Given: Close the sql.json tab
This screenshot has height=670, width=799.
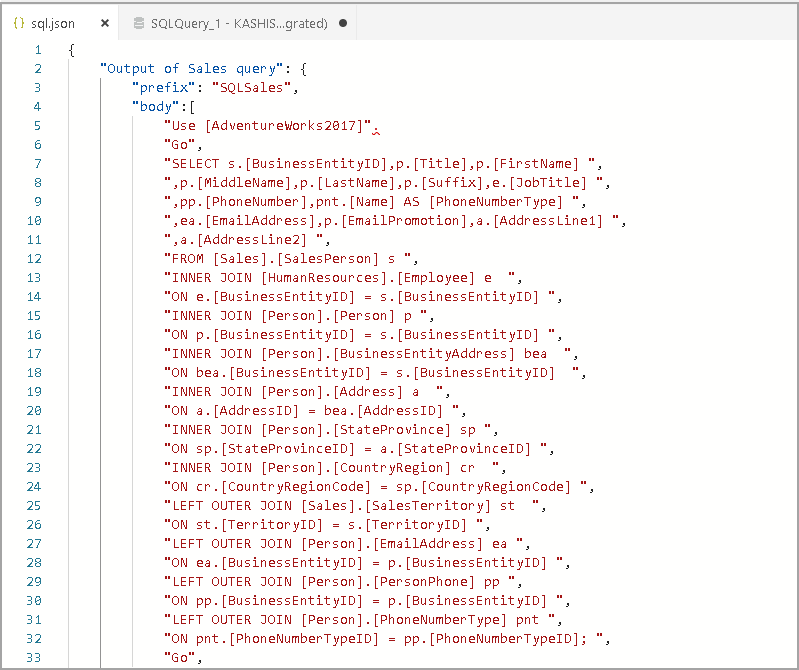Looking at the screenshot, I should pyautogui.click(x=105, y=23).
